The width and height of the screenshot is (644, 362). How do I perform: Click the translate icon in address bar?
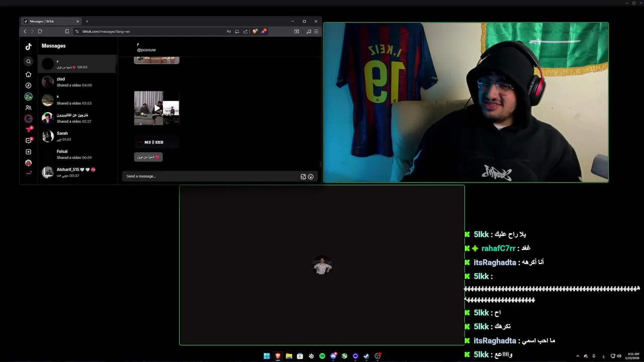(x=228, y=31)
